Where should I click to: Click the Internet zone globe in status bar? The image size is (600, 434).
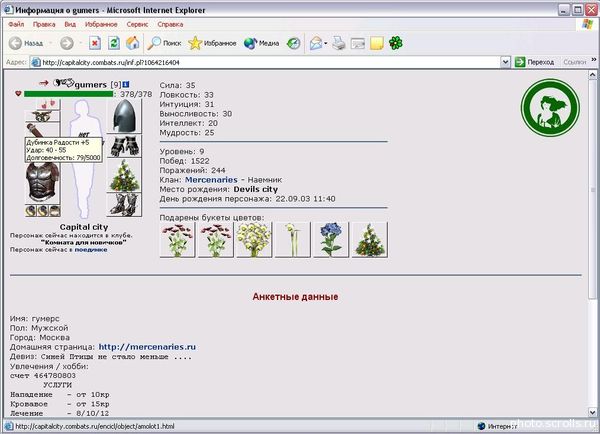coord(481,426)
